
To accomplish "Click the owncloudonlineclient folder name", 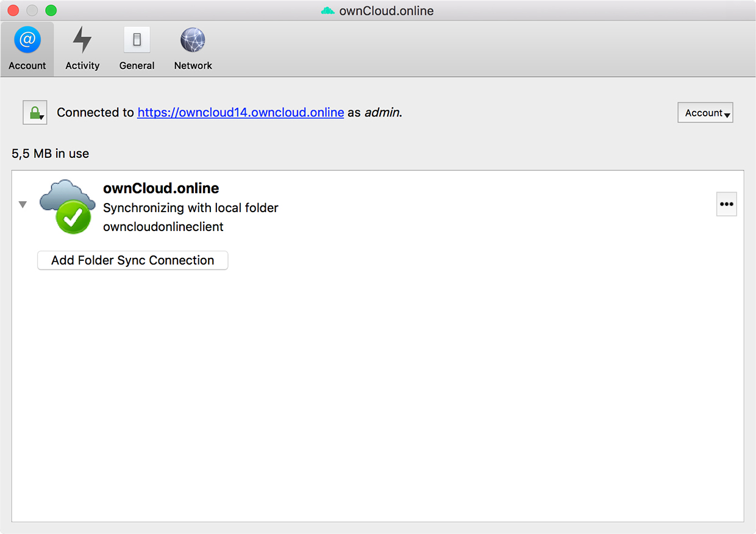I will coord(163,227).
